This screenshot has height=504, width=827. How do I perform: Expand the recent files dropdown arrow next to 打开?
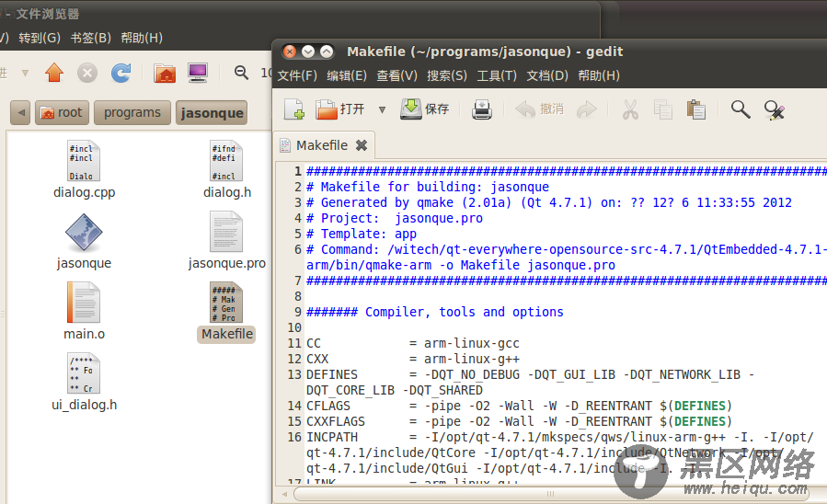382,109
